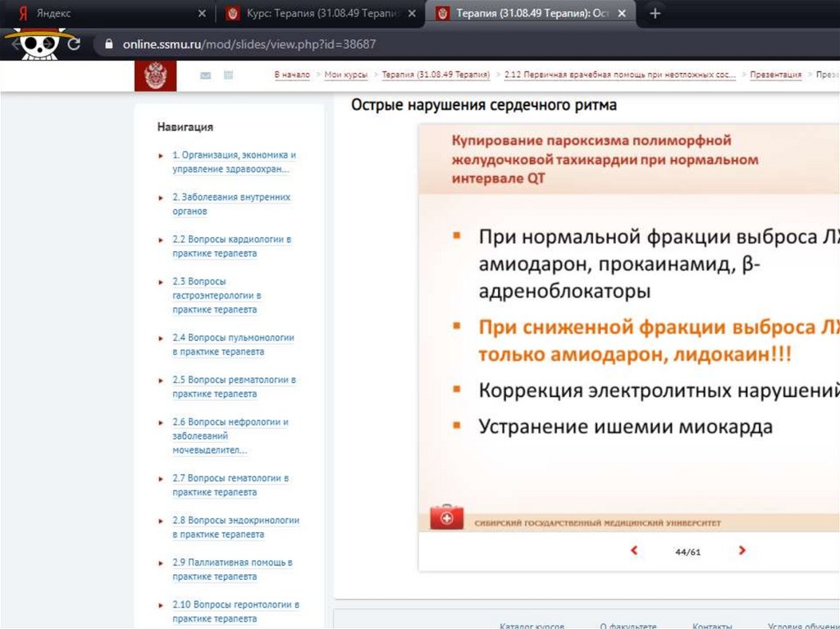Open 1. Организация, экономика и управление link
This screenshot has height=629, width=840.
(x=234, y=162)
